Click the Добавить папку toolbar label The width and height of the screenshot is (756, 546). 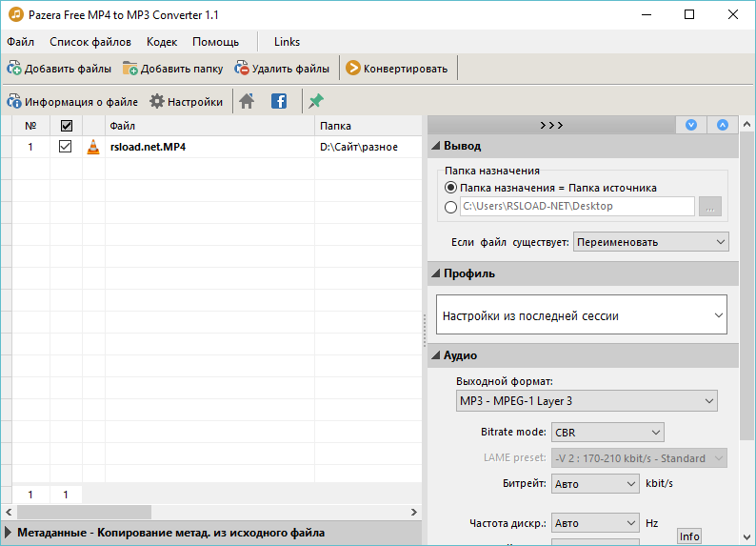[182, 69]
